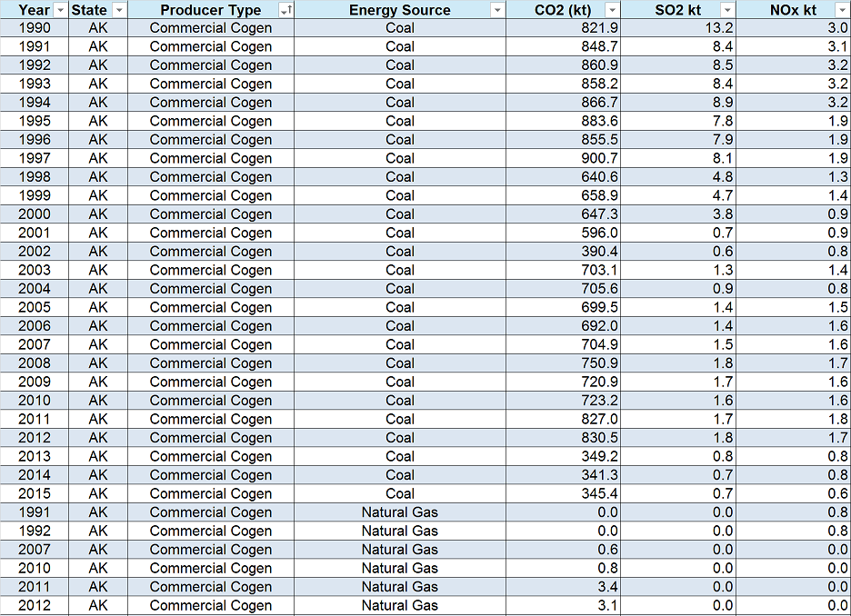Screen dimensions: 851x616
Task: Open the CO2 (kt) filter dropdown
Action: click(612, 10)
